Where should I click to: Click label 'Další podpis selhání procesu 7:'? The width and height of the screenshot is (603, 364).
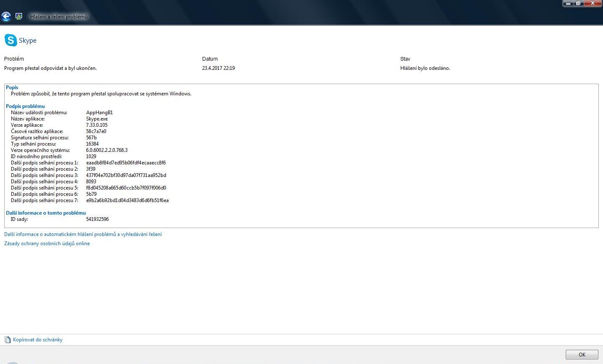tap(44, 200)
